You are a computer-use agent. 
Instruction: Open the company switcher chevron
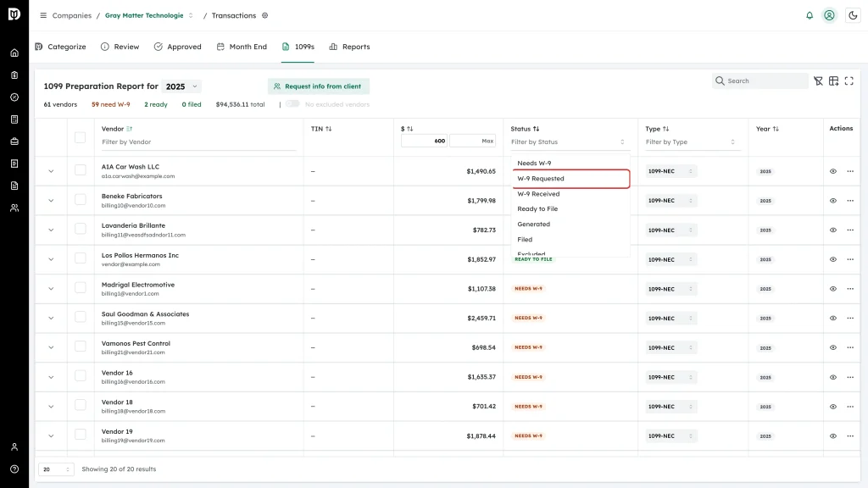tap(191, 15)
